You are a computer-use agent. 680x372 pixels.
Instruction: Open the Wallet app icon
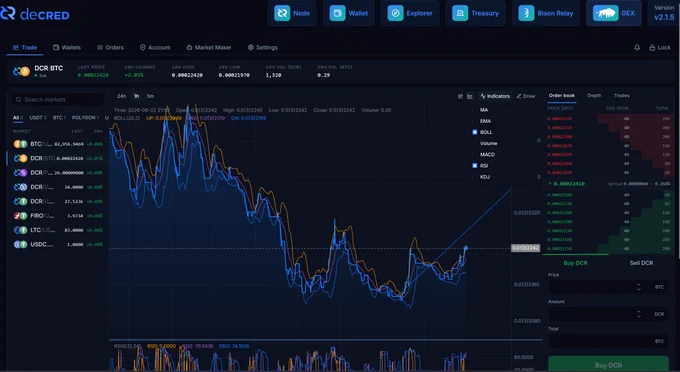tap(337, 13)
